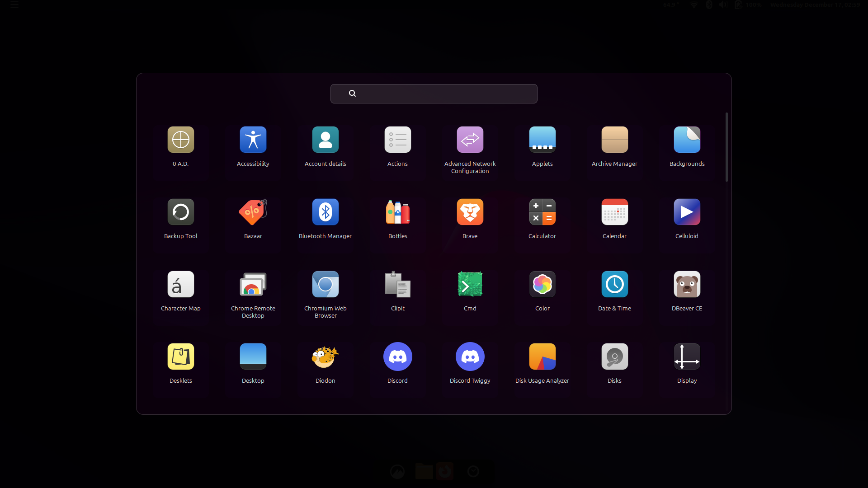The image size is (868, 488).
Task: Open DBeaver CE
Action: coord(687,285)
